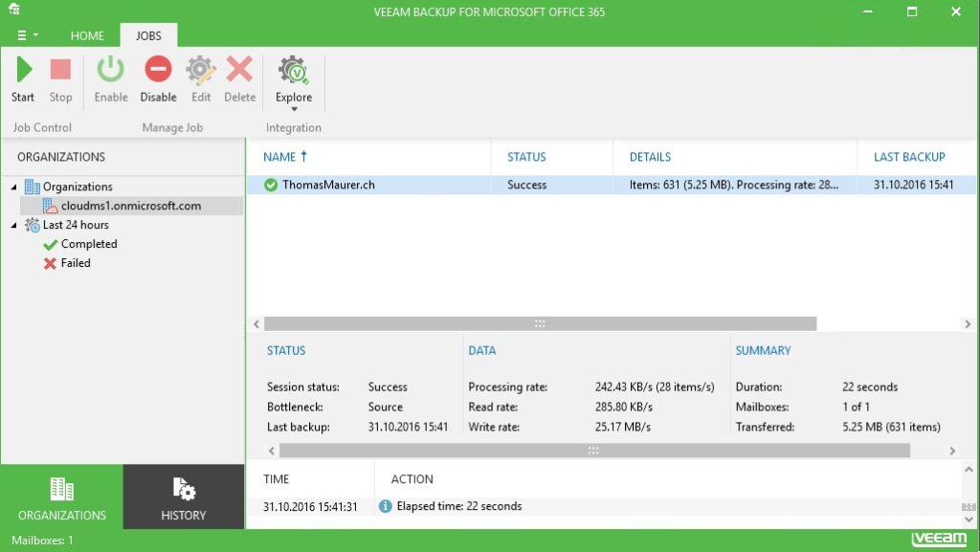This screenshot has width=980, height=552.
Task: Click the Read rate 285.80 KB/s value
Action: point(624,408)
